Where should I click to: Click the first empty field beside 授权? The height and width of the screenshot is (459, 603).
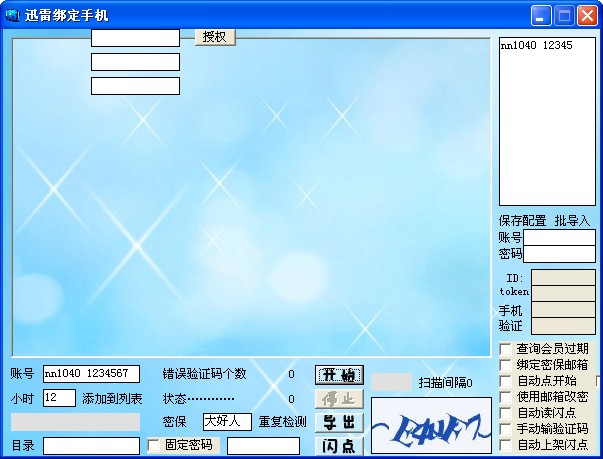135,38
